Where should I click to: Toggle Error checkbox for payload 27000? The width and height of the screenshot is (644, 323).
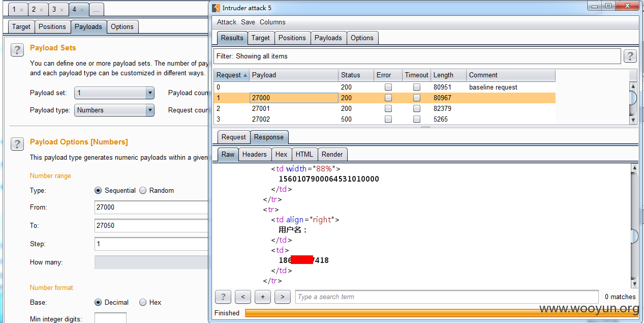(x=388, y=98)
